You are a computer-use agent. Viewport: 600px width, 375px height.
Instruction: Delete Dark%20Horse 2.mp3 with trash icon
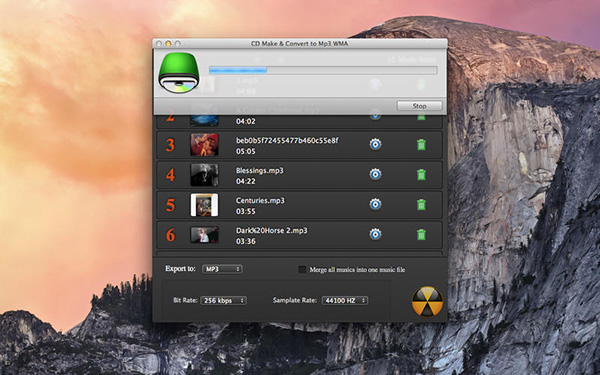421,234
